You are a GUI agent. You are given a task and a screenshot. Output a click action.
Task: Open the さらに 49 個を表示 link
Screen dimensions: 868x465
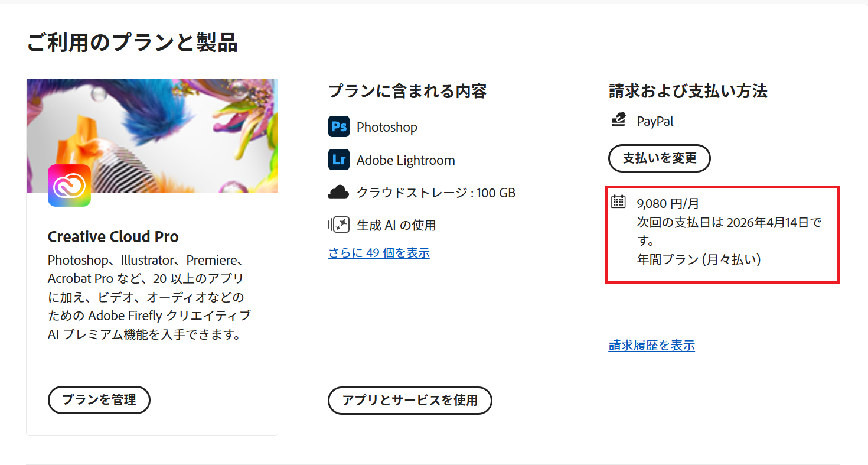point(378,253)
